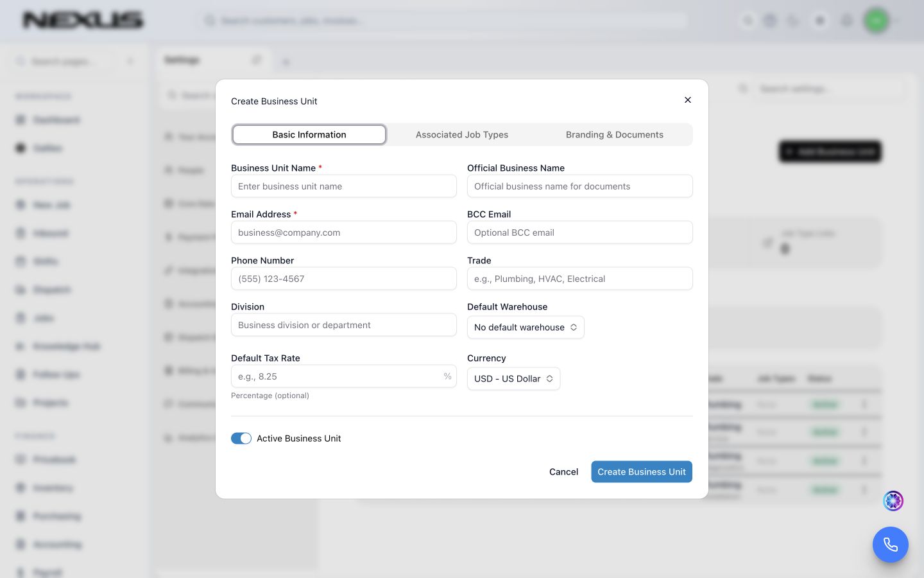924x578 pixels.
Task: Click the Business Unit Name field
Action: pyautogui.click(x=344, y=186)
